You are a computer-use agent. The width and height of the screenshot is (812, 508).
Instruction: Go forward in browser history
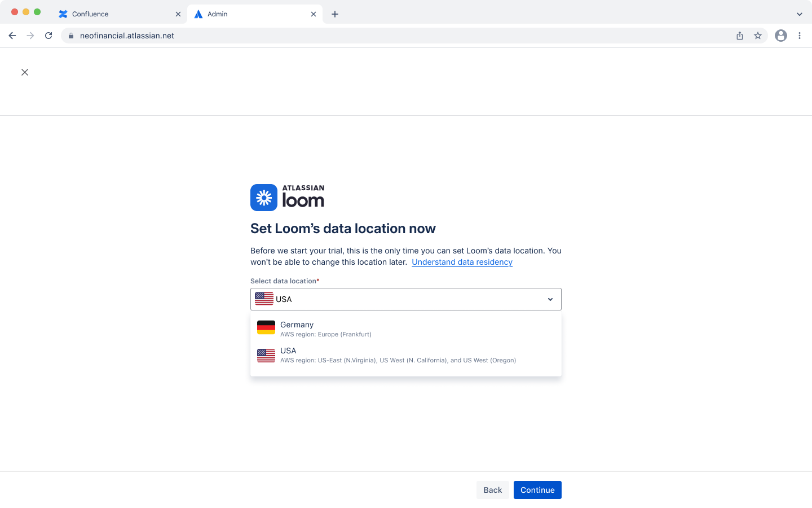click(30, 36)
